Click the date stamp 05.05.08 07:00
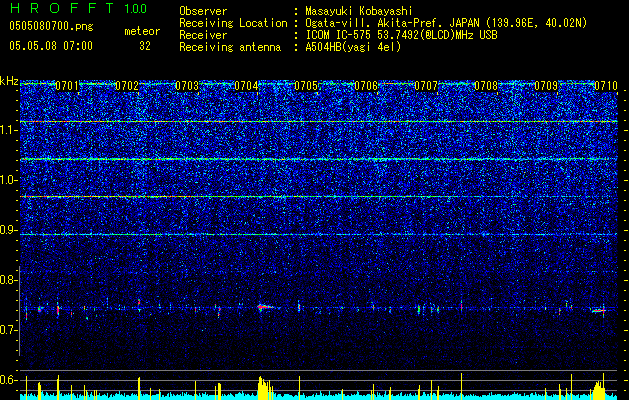 pyautogui.click(x=51, y=46)
